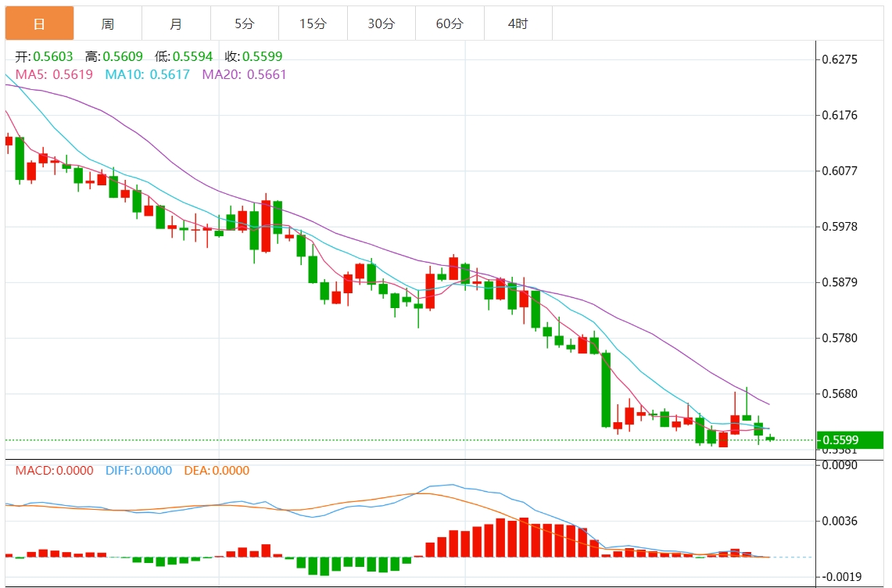The width and height of the screenshot is (892, 588).
Task: Click the 0.0036 MACD axis label
Action: coord(840,522)
